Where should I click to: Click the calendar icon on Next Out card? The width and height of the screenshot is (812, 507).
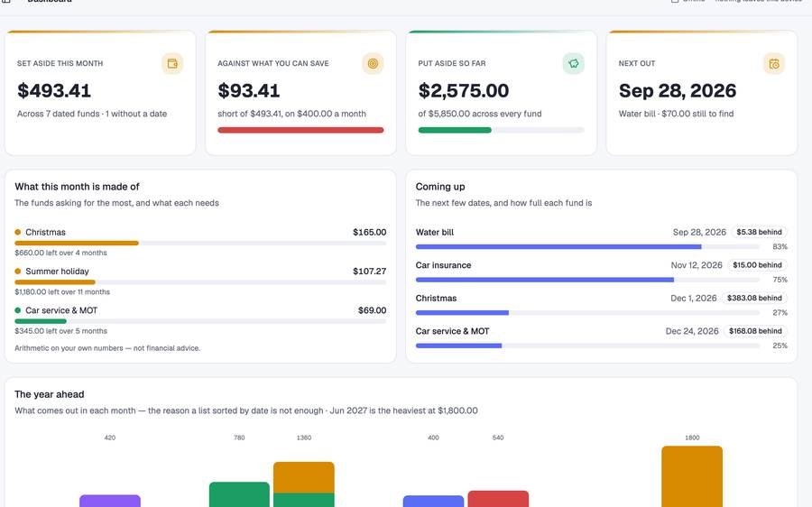click(x=774, y=64)
